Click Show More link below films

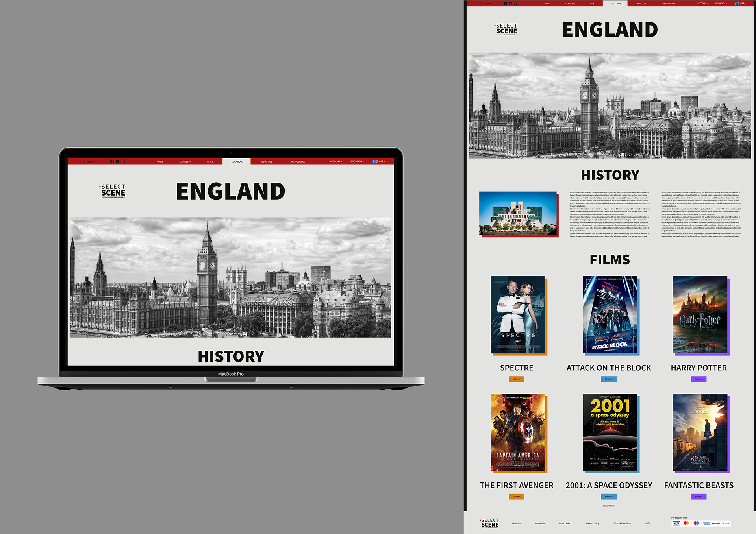tap(608, 506)
